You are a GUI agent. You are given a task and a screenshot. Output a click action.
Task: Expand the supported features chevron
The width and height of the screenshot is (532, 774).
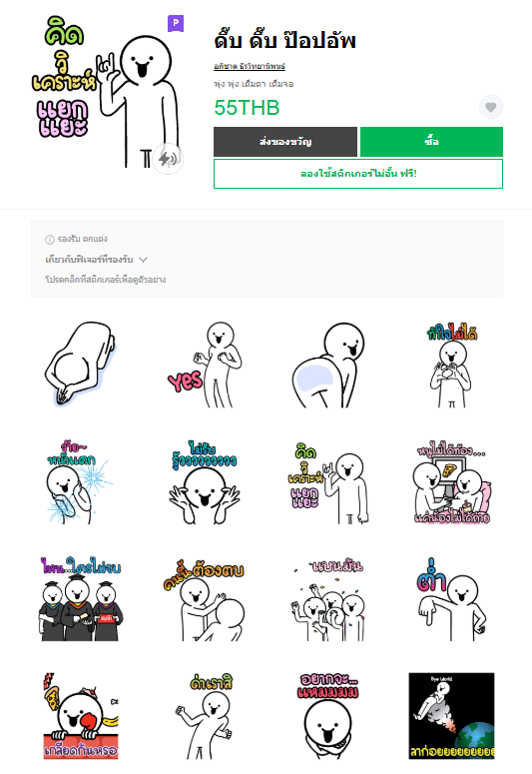[x=143, y=259]
